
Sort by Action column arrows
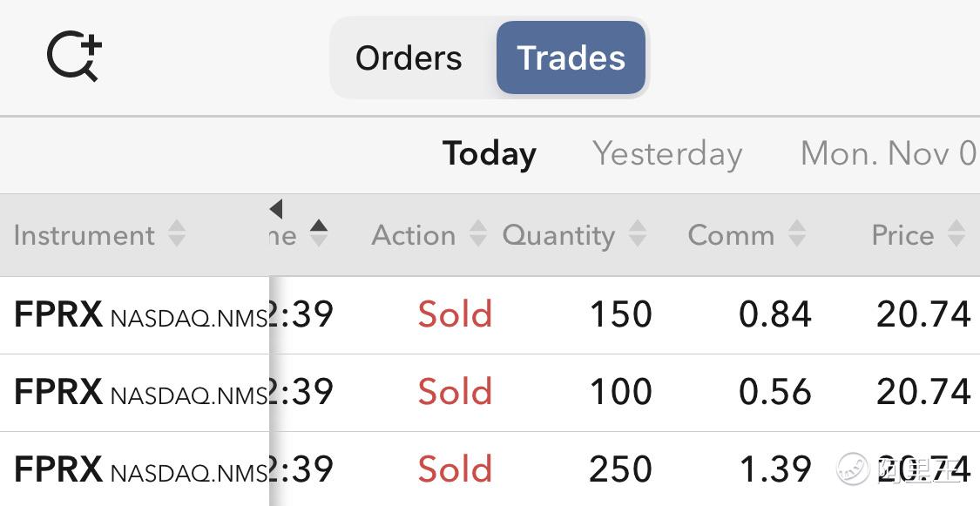coord(478,233)
